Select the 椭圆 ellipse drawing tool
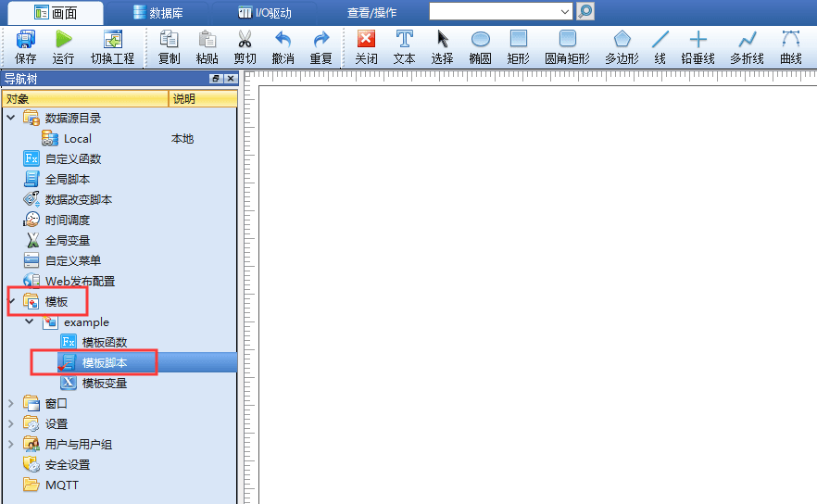Image resolution: width=817 pixels, height=504 pixels. coord(480,40)
